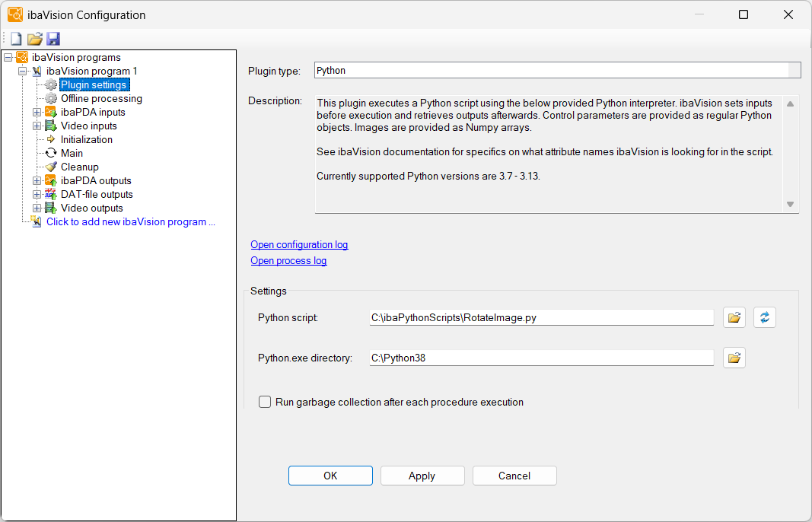Image resolution: width=812 pixels, height=522 pixels.
Task: Select ibaVision programs root label
Action: pyautogui.click(x=76, y=58)
